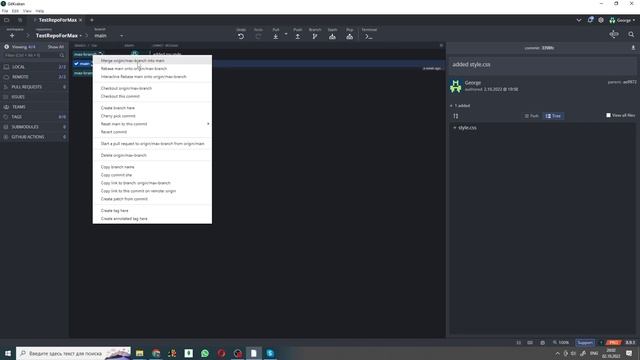Viewport: 640px width, 360px height.
Task: Choose Checkout this commit
Action: [x=152, y=96]
